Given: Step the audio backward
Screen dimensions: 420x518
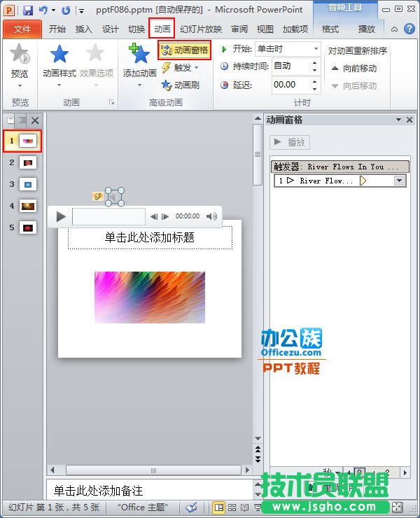Looking at the screenshot, I should point(154,216).
